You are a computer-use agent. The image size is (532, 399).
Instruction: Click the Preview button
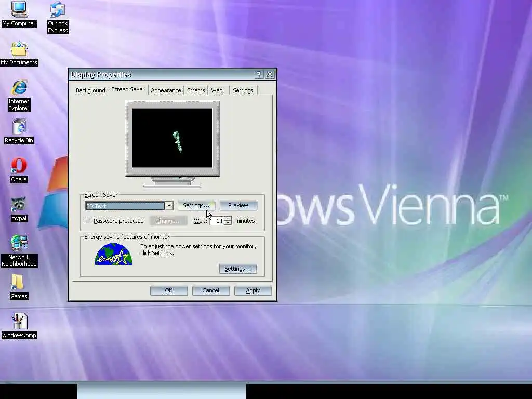click(238, 205)
